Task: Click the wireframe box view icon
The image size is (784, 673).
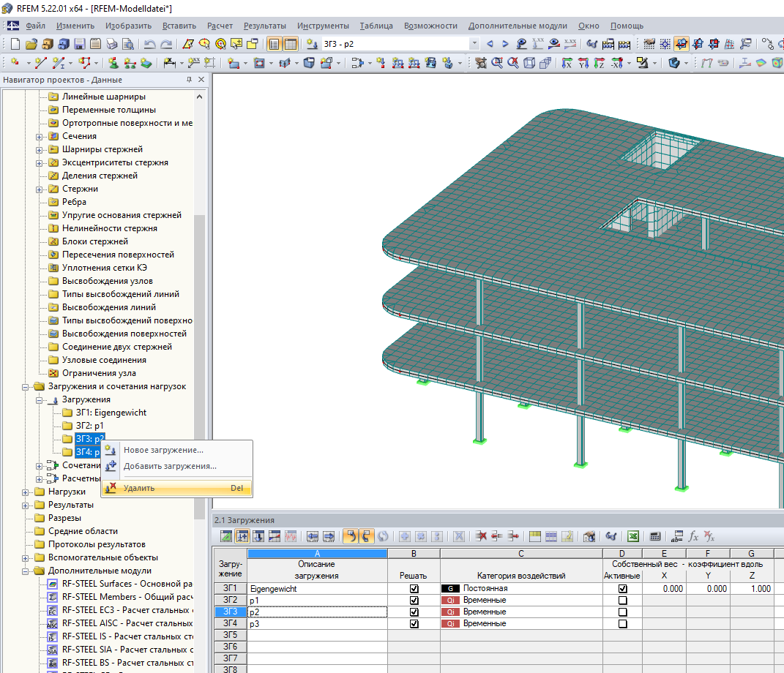Action: coord(529,63)
